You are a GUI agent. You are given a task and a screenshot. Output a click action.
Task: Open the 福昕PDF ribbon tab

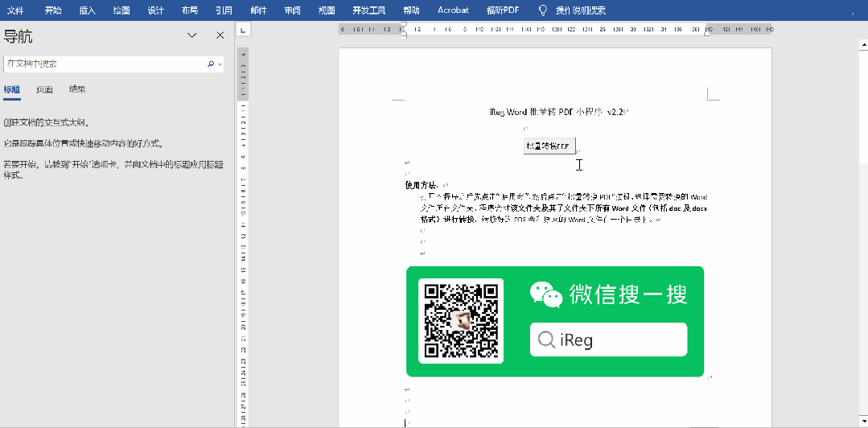point(503,10)
